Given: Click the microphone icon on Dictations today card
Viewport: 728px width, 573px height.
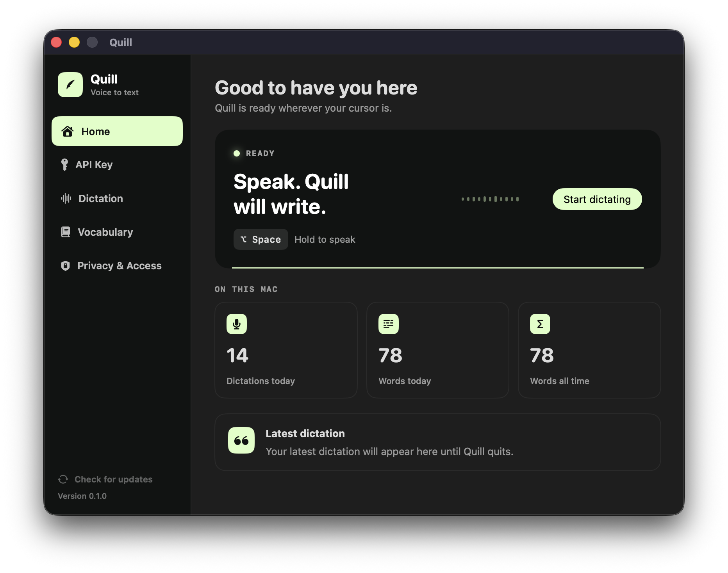Looking at the screenshot, I should tap(237, 324).
